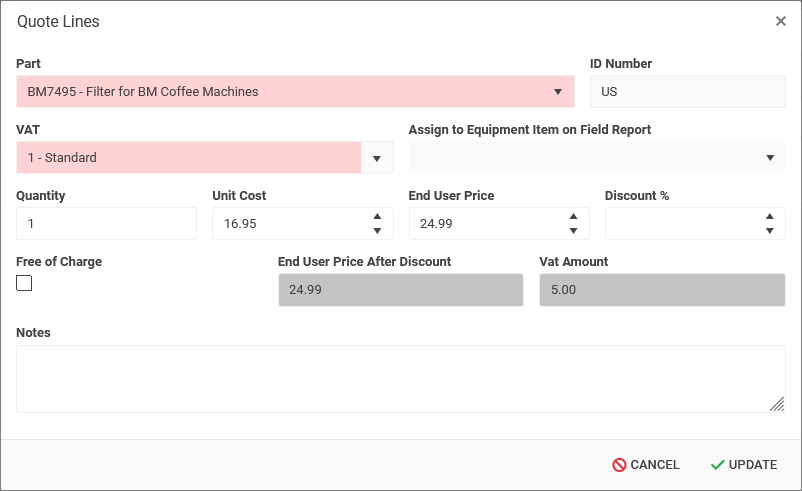Increase Unit Cost with up arrow
The width and height of the screenshot is (802, 491).
click(x=377, y=217)
